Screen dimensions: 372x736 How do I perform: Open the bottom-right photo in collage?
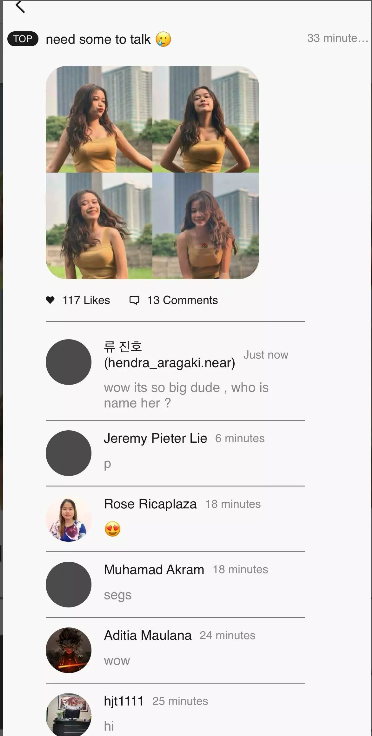(x=205, y=226)
